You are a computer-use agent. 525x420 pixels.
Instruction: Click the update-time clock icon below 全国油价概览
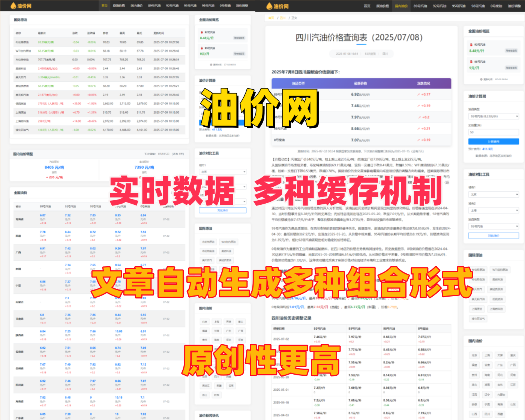(x=211, y=64)
